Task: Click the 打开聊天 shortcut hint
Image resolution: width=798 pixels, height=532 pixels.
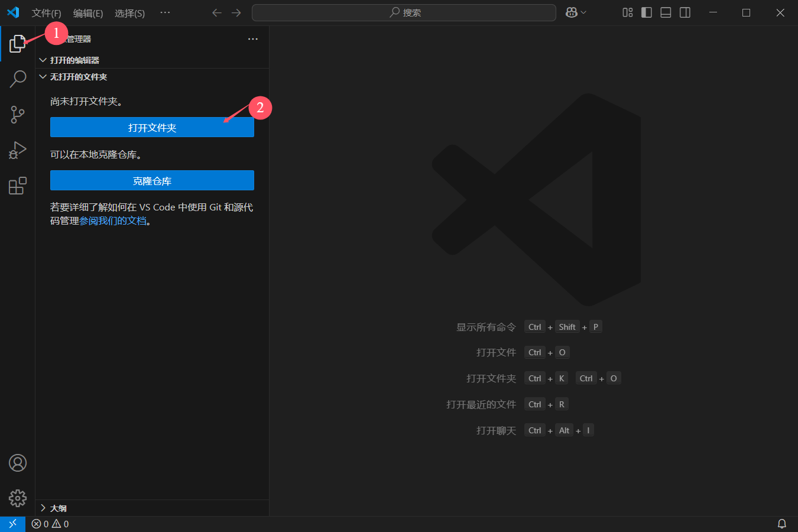Action: 535,430
